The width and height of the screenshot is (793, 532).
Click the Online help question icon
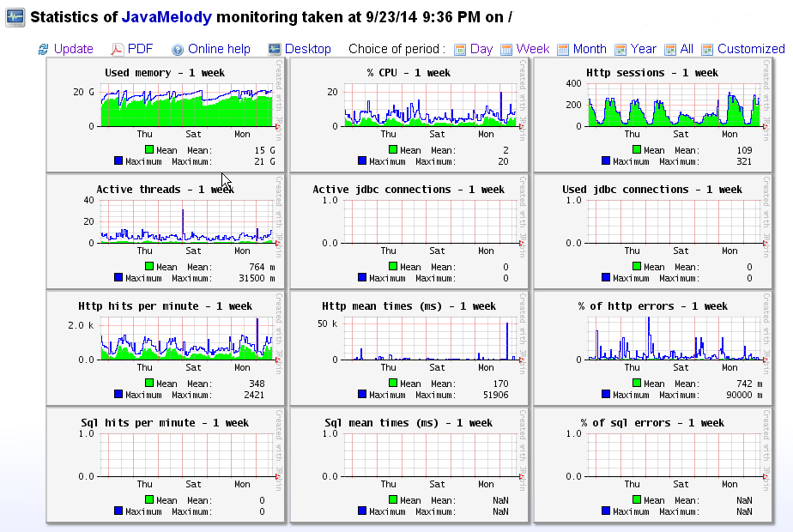pyautogui.click(x=178, y=50)
